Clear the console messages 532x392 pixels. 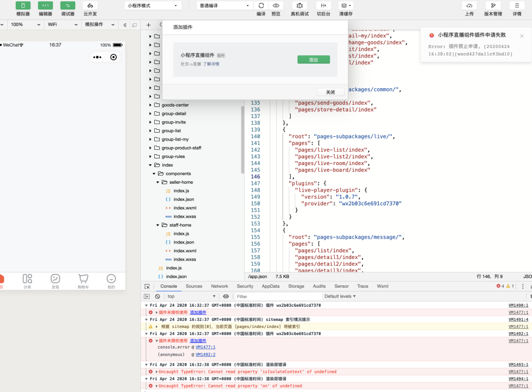coord(158,296)
